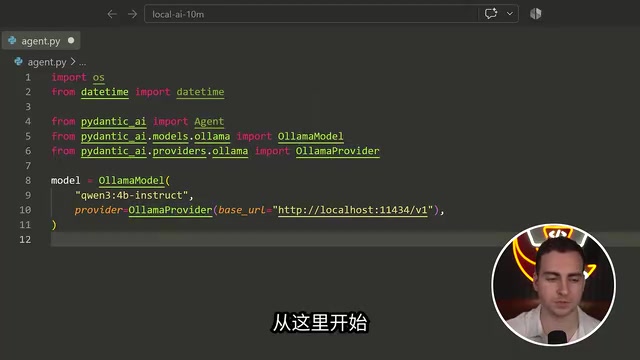Image resolution: width=640 pixels, height=360 pixels.
Task: Click the Python icon in breadcrumb
Action: [18, 62]
